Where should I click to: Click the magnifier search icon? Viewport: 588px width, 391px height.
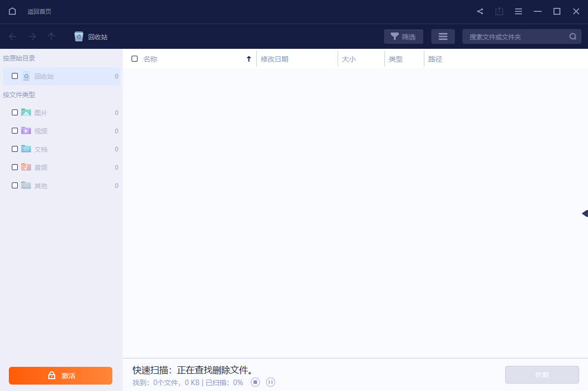click(573, 36)
